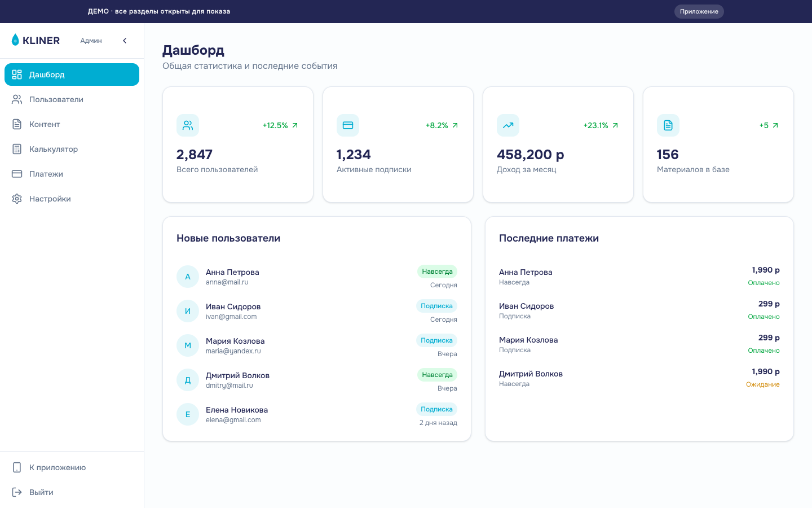Click the Подписка badge for Елена Новикова

[436, 409]
